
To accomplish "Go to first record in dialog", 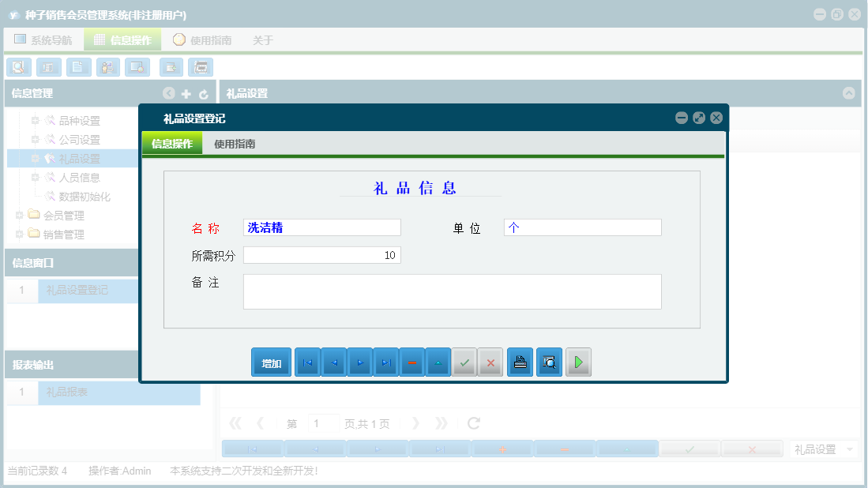I will tap(307, 362).
